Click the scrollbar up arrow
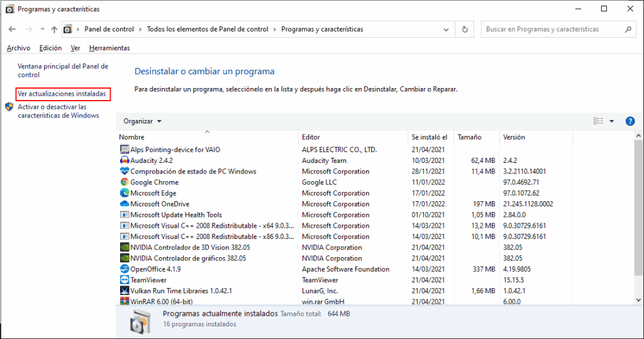The image size is (644, 339). [638, 136]
